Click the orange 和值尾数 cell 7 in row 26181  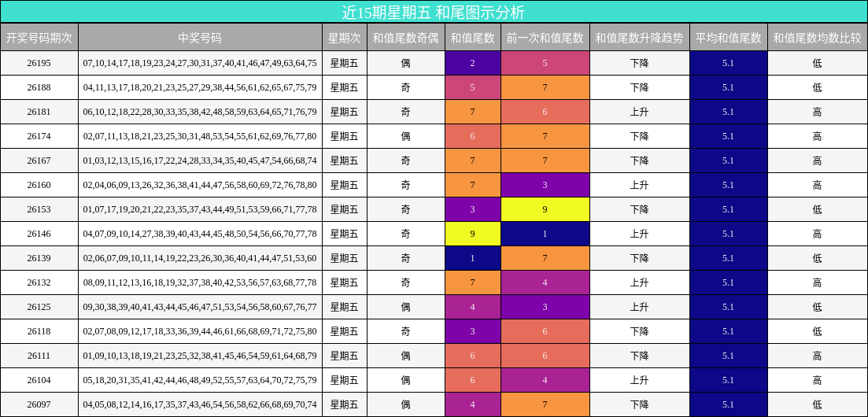tap(473, 112)
